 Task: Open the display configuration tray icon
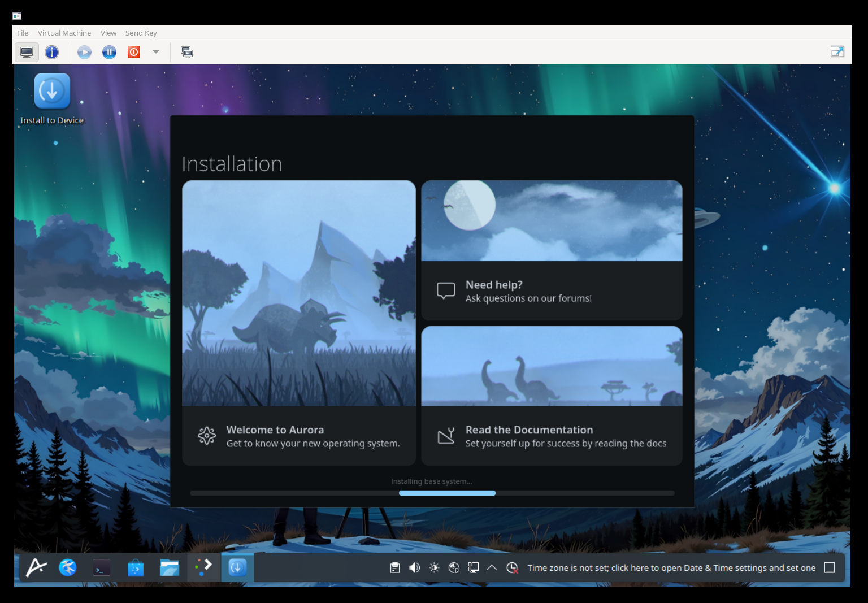[474, 568]
